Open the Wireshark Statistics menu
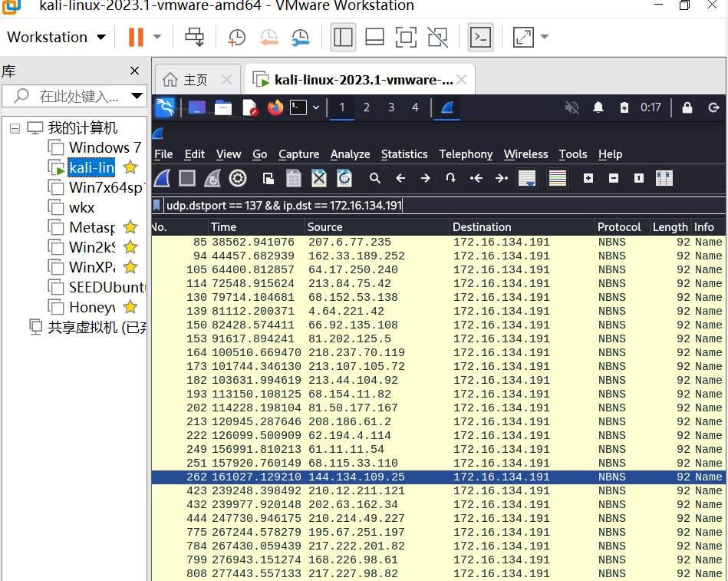728x581 pixels. point(404,154)
